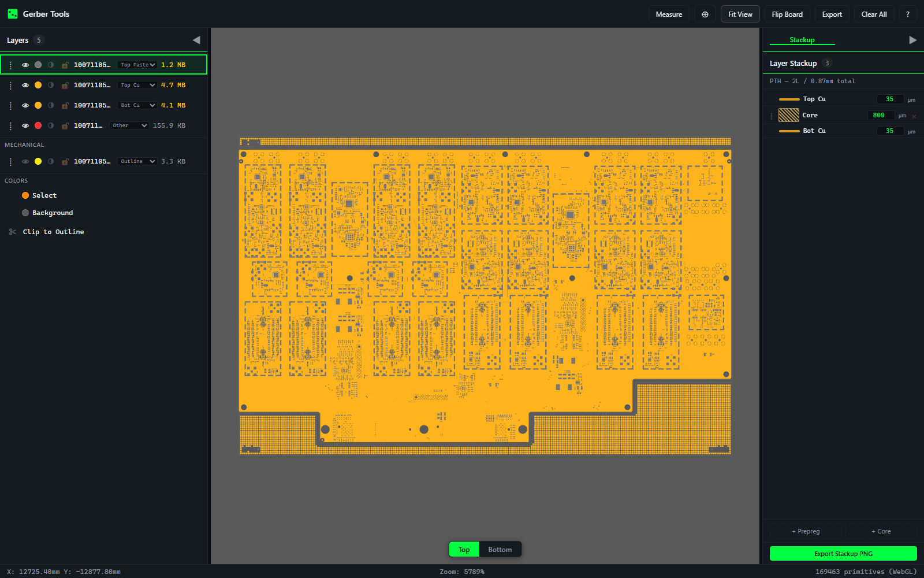Open the Top Cu layer type dropdown

137,85
